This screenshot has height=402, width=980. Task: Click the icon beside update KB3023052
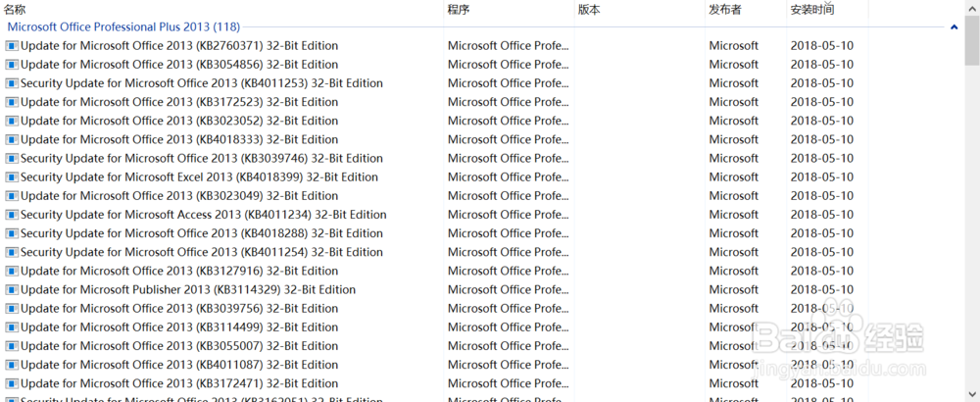pyautogui.click(x=12, y=121)
